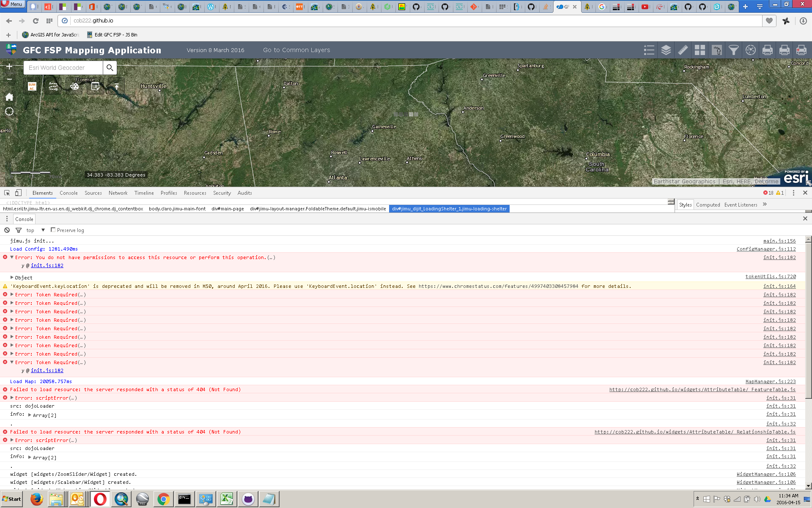Open the network analysis circular icon
The image size is (812, 508).
pos(750,50)
